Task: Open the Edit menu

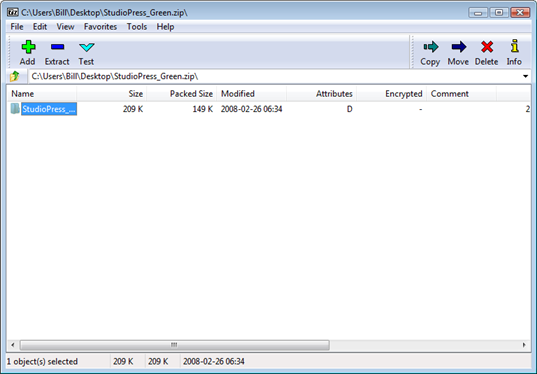Action: (x=40, y=27)
